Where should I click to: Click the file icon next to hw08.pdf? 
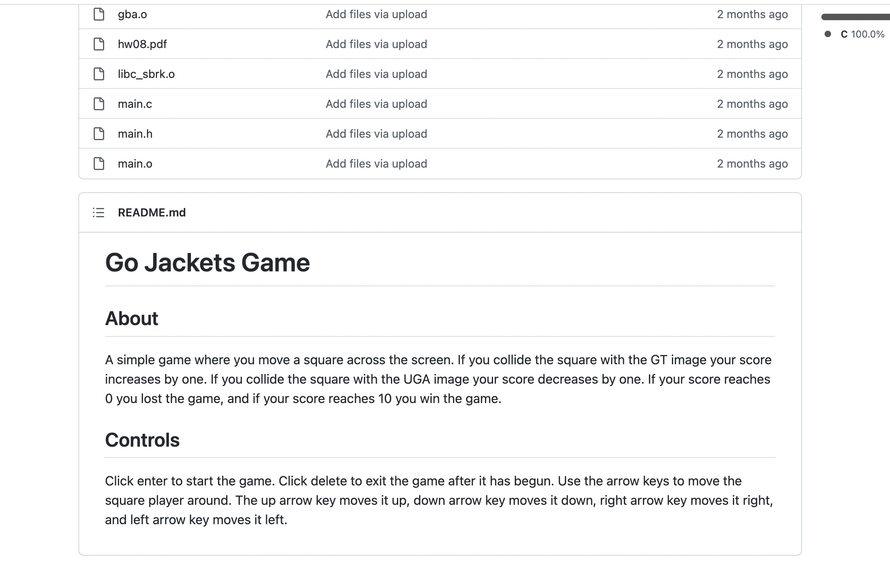(x=99, y=44)
